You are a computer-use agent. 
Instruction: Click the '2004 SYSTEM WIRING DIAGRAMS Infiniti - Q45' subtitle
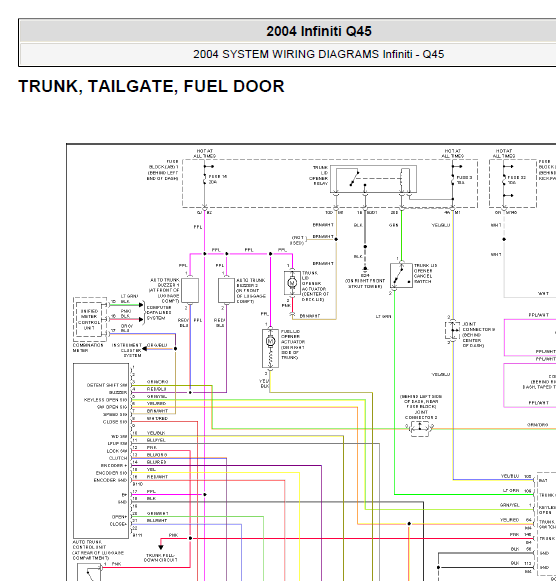click(319, 54)
